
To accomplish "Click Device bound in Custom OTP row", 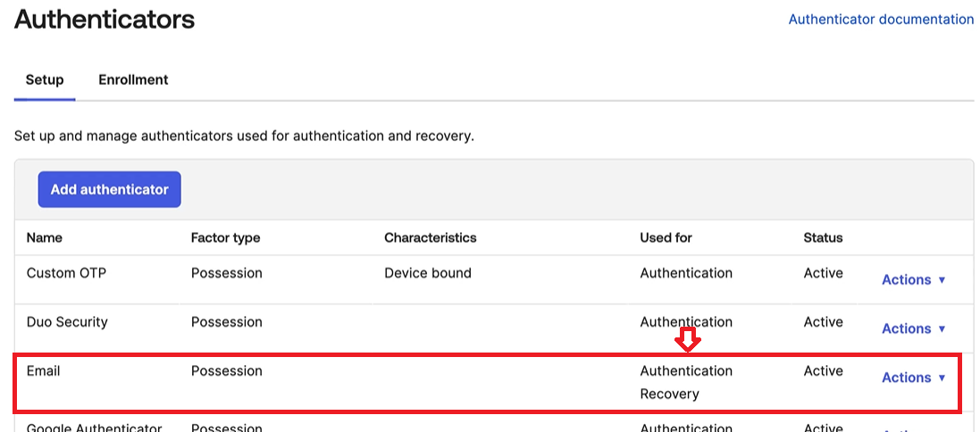I will tap(428, 273).
